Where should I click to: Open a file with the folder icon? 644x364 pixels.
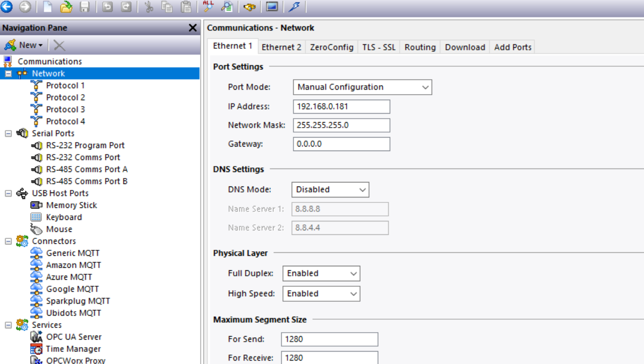[x=66, y=6]
